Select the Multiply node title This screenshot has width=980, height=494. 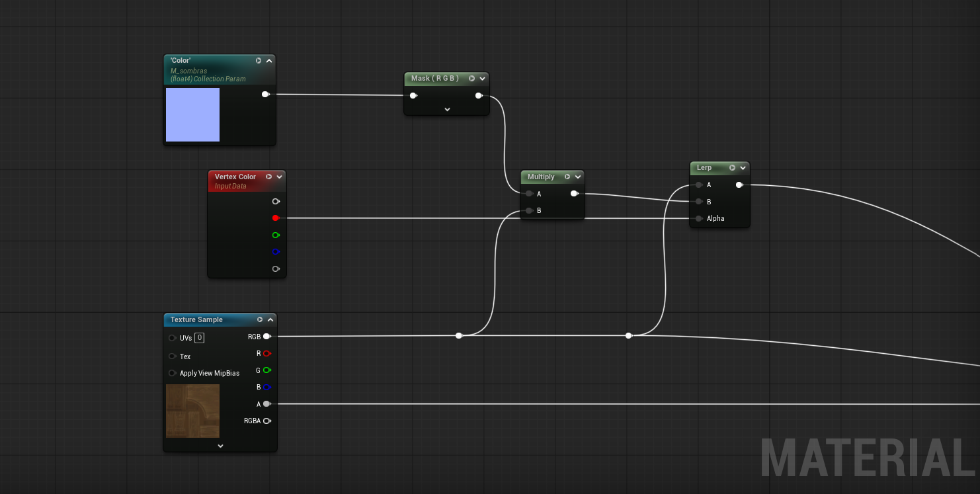pos(541,177)
